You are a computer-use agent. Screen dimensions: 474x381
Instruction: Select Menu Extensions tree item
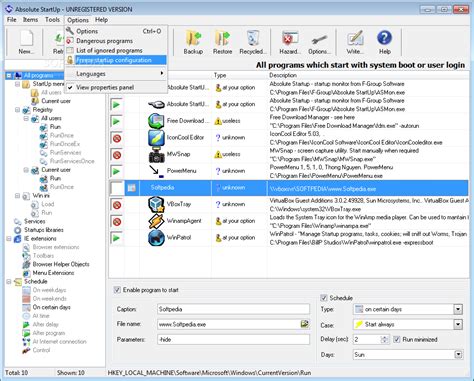53,273
